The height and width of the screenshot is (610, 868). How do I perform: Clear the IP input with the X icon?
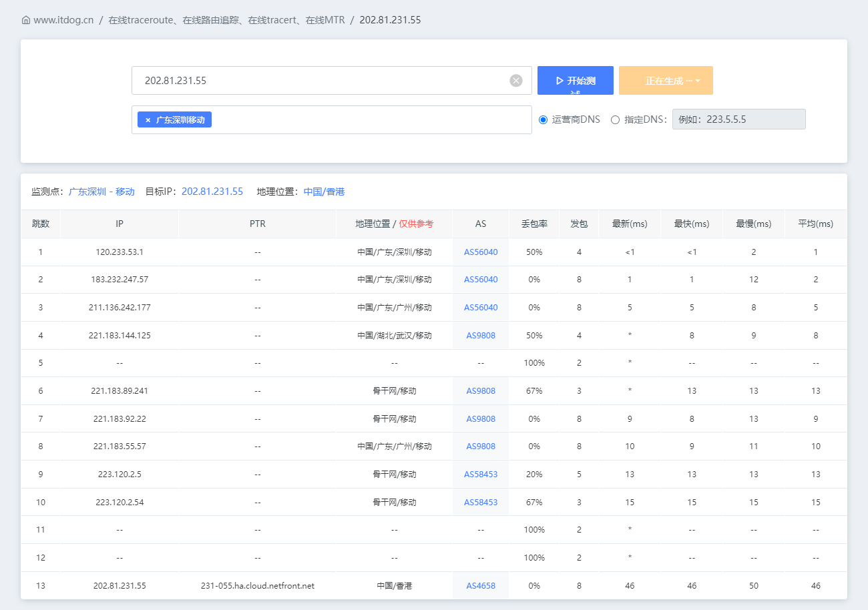point(516,81)
